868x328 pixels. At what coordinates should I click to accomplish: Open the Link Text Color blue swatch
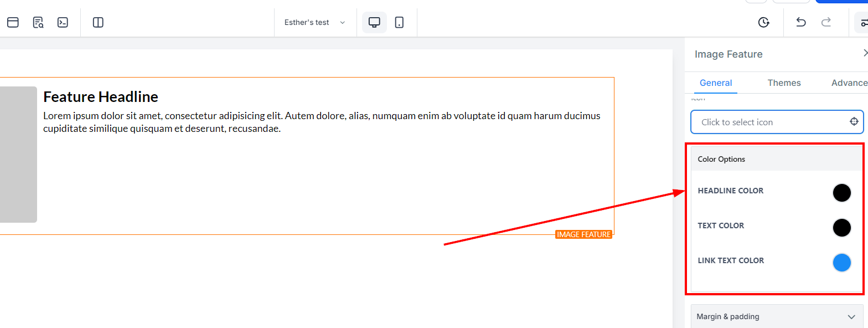click(x=841, y=263)
